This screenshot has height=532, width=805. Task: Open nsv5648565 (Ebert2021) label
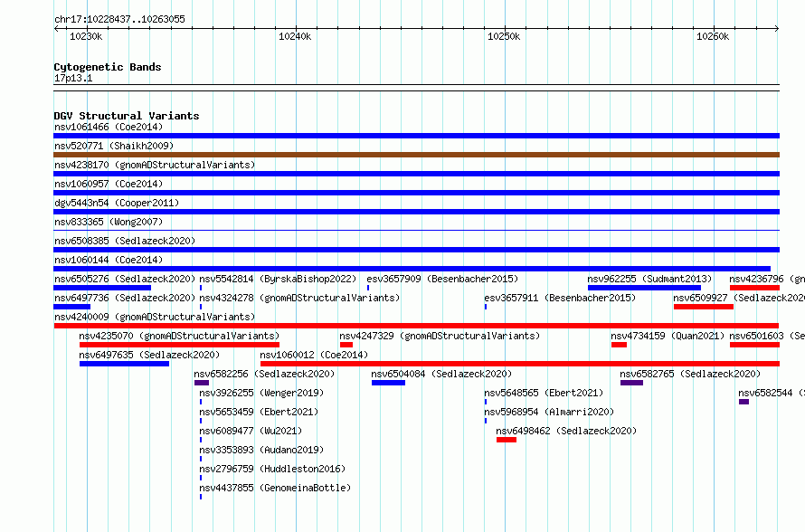click(x=544, y=393)
